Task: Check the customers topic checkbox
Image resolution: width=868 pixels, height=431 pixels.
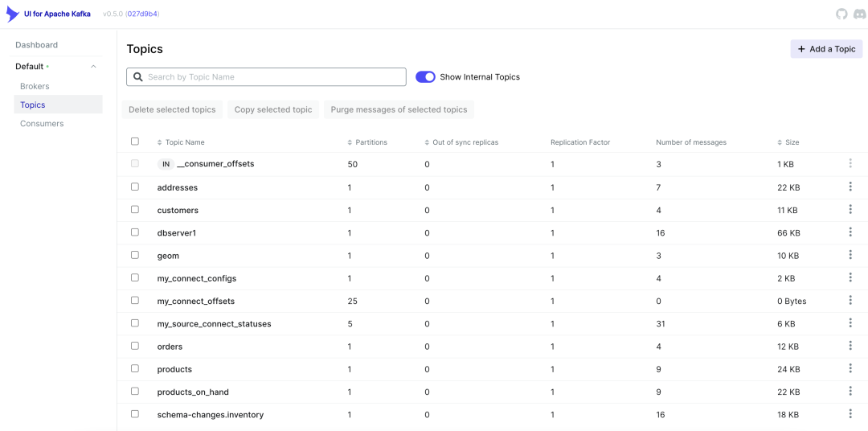Action: tap(135, 210)
